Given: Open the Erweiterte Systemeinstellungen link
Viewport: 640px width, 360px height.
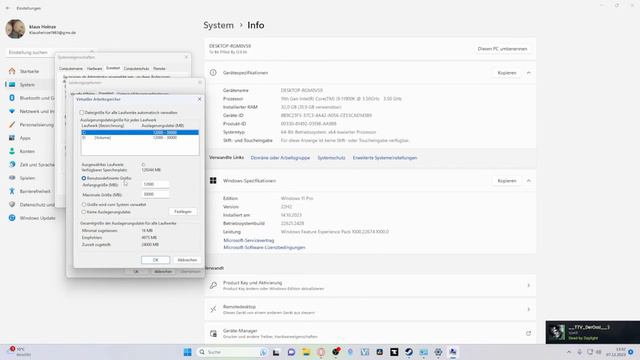Looking at the screenshot, I should tap(385, 158).
